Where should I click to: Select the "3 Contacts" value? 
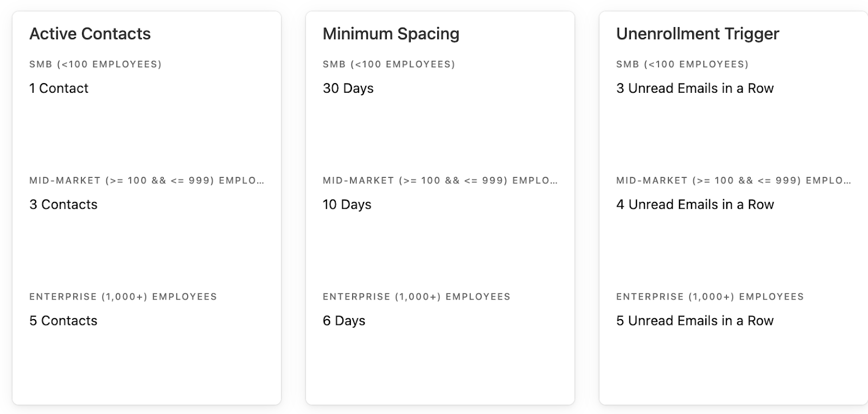point(63,205)
